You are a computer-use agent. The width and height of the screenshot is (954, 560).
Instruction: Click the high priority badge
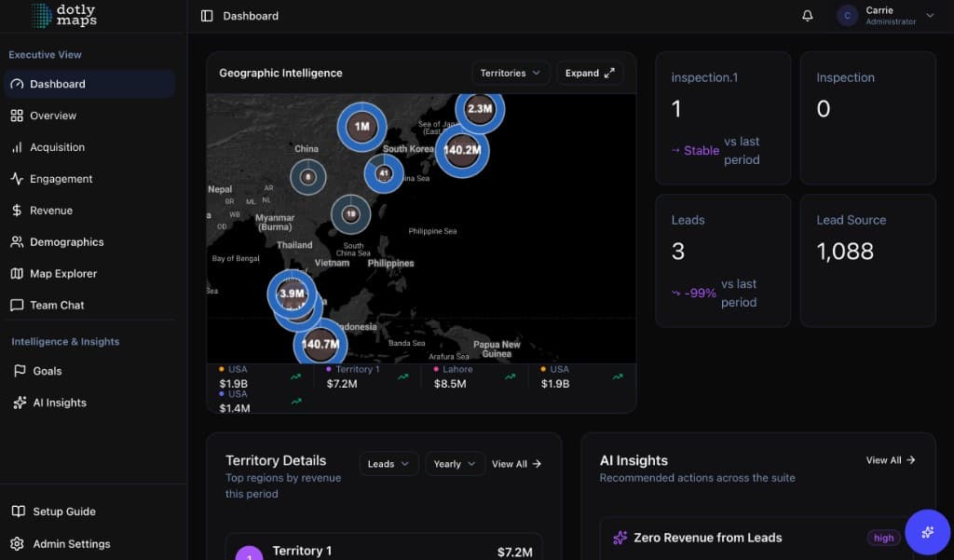coord(883,538)
